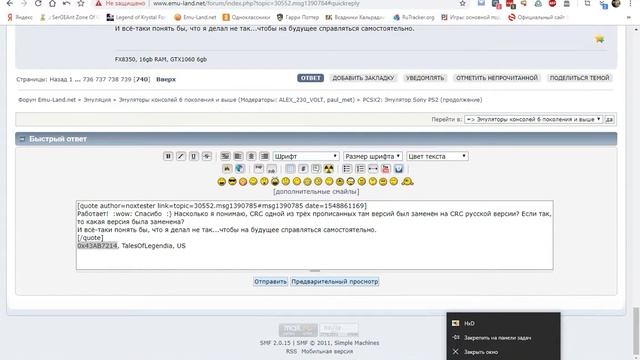Apply strikethrough formatting in the editor
This screenshot has width=640, height=360.
click(x=207, y=156)
